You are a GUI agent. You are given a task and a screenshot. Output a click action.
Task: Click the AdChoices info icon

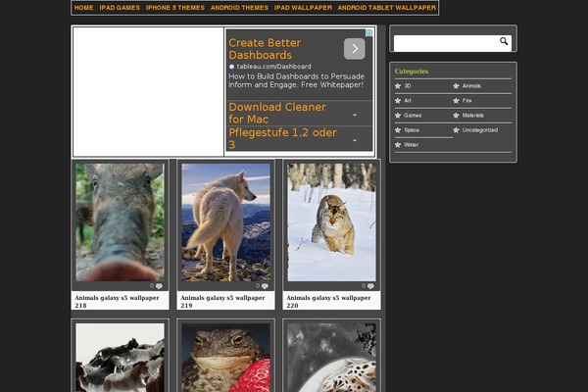369,32
